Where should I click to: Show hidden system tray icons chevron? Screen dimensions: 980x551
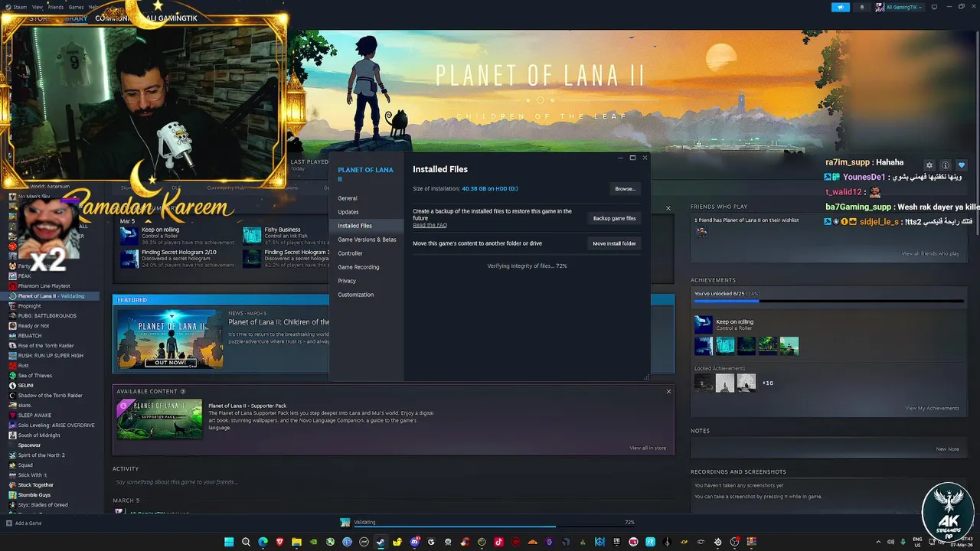coord(878,542)
